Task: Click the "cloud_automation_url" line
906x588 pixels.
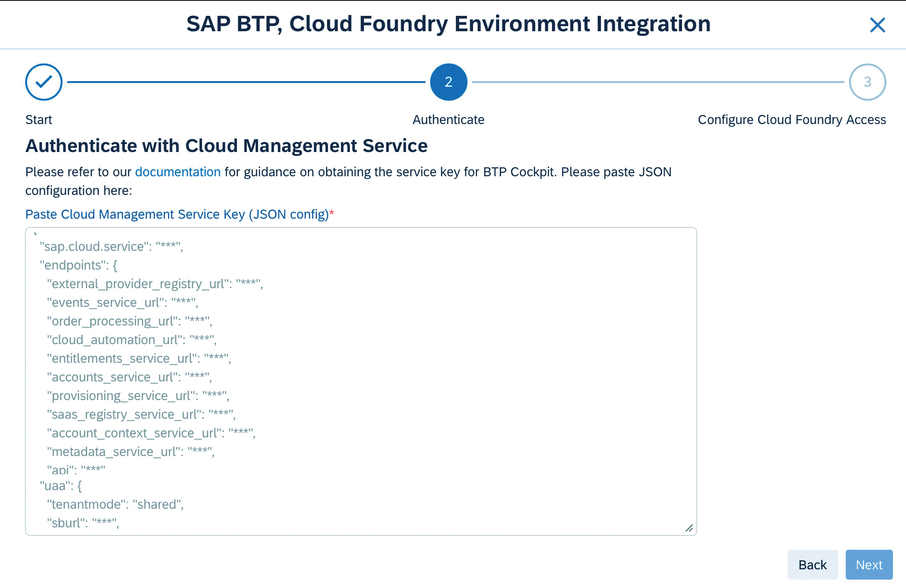Action: click(132, 339)
